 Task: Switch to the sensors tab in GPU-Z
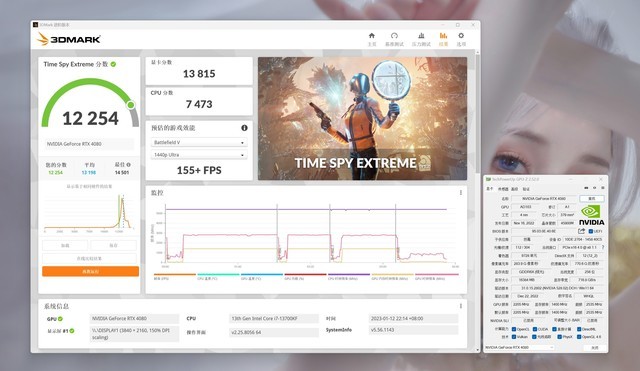[x=503, y=189]
